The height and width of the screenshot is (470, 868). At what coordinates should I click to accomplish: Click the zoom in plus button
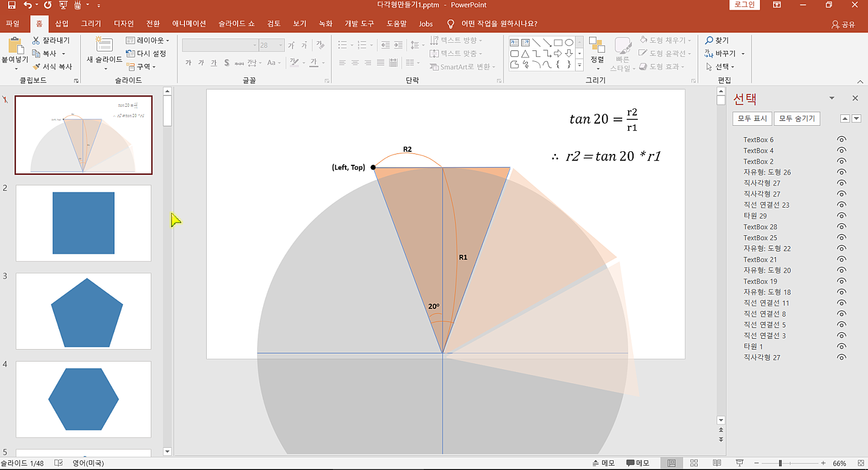(x=823, y=463)
